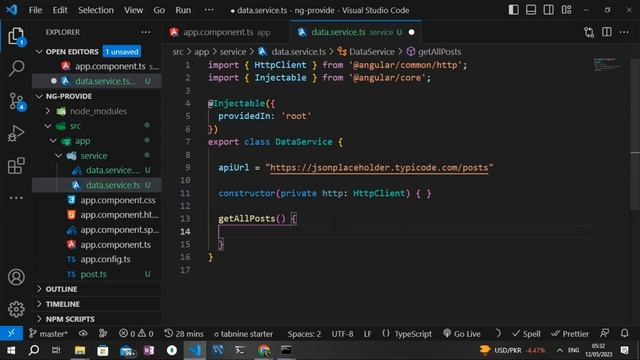Open the View menu

click(x=133, y=10)
